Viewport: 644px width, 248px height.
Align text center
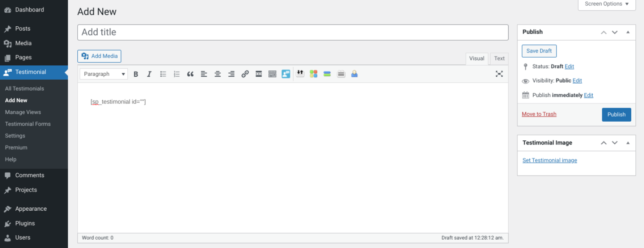pos(218,74)
